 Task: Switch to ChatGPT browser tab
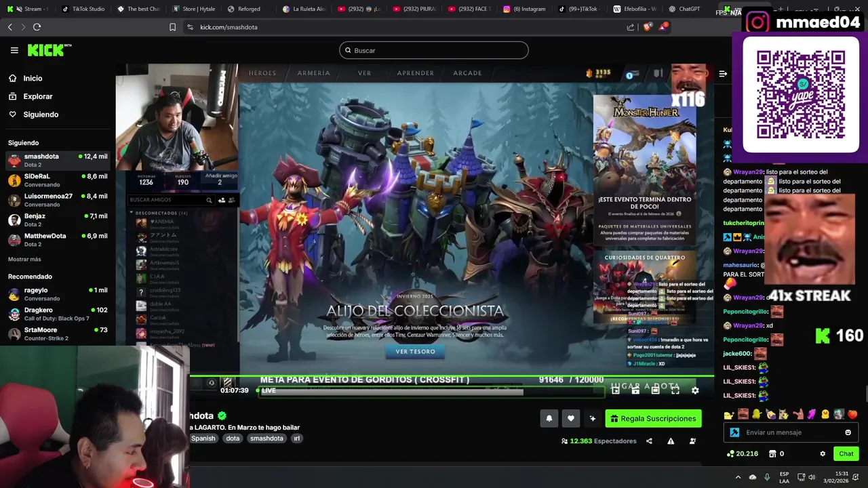(690, 9)
